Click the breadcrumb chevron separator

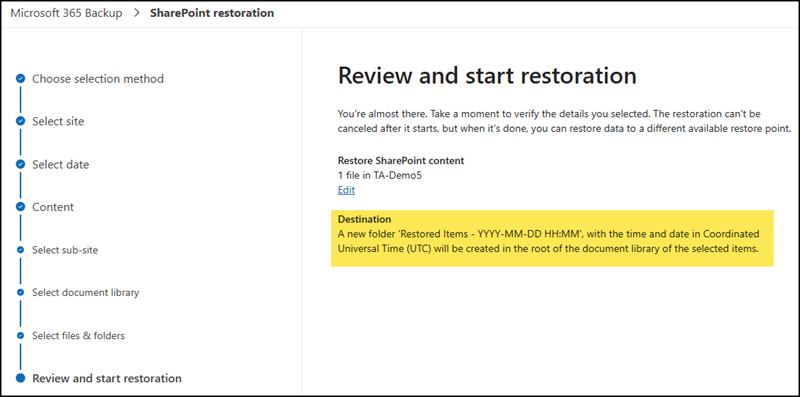136,13
